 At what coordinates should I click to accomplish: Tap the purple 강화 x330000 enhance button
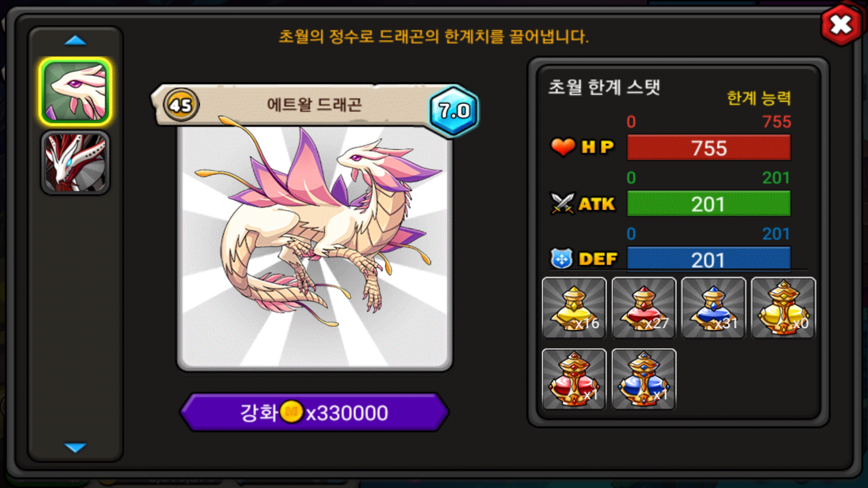coord(314,412)
